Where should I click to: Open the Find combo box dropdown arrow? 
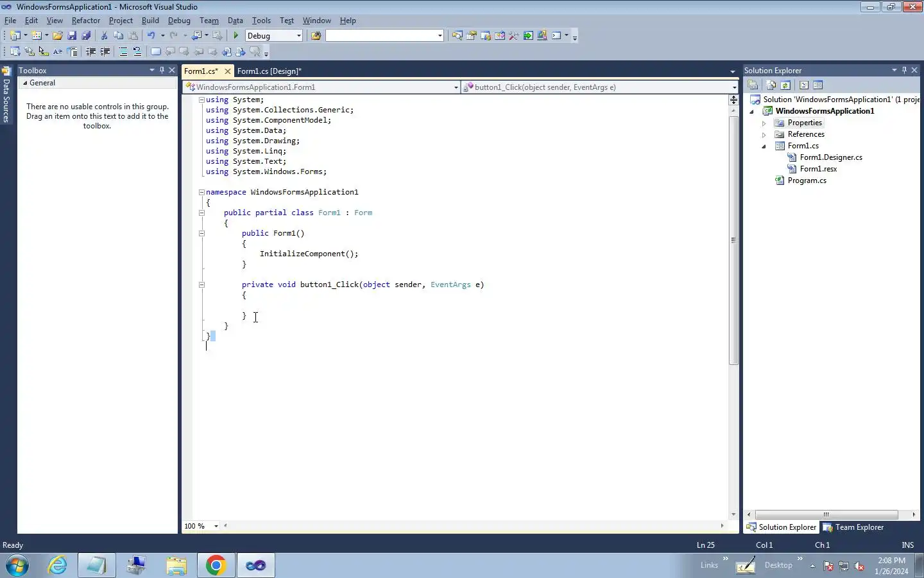[x=440, y=36]
